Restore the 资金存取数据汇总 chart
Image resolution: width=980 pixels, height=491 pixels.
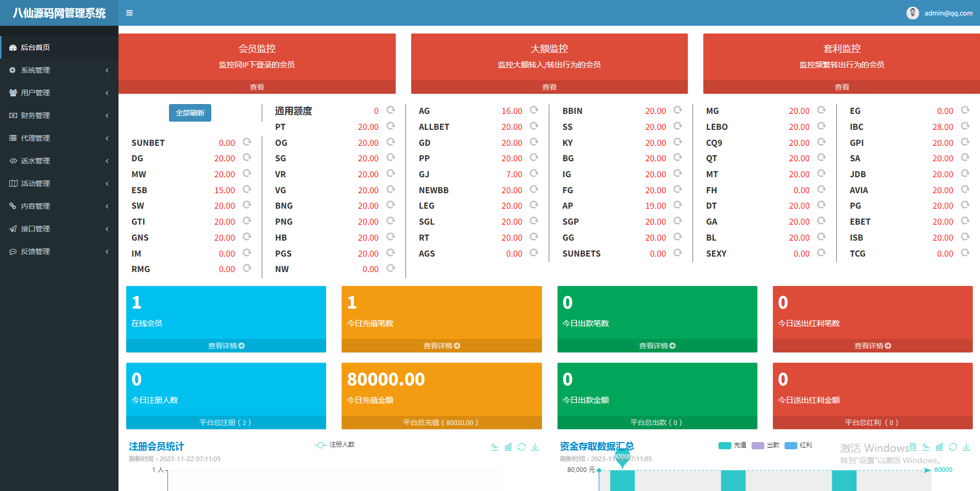953,447
